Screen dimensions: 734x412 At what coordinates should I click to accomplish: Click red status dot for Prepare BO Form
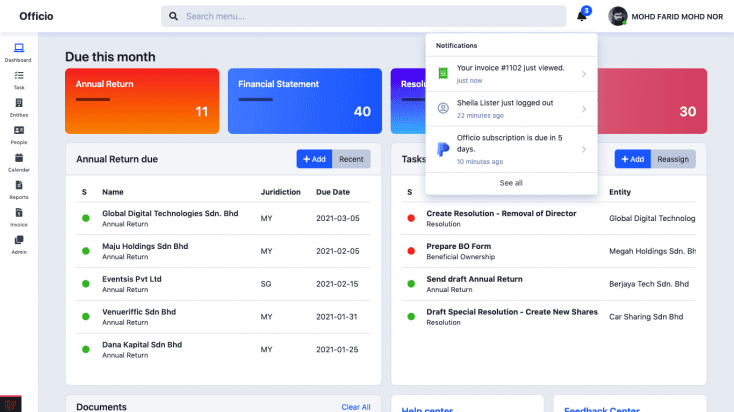coord(411,251)
